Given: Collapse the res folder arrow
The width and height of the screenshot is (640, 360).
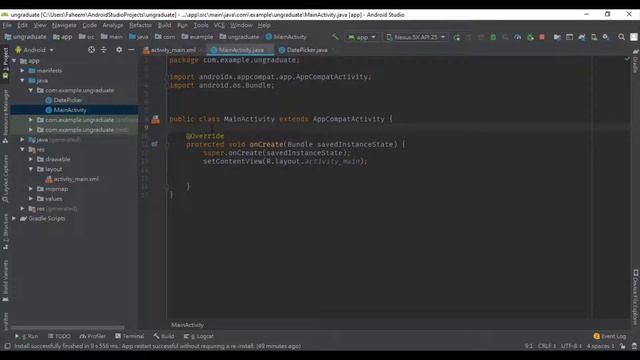Looking at the screenshot, I should tap(22, 149).
